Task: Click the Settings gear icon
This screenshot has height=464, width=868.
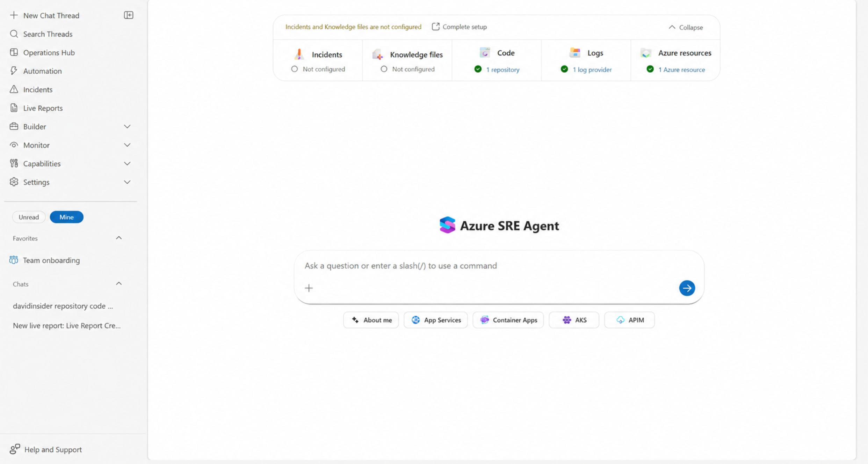Action: [x=14, y=182]
